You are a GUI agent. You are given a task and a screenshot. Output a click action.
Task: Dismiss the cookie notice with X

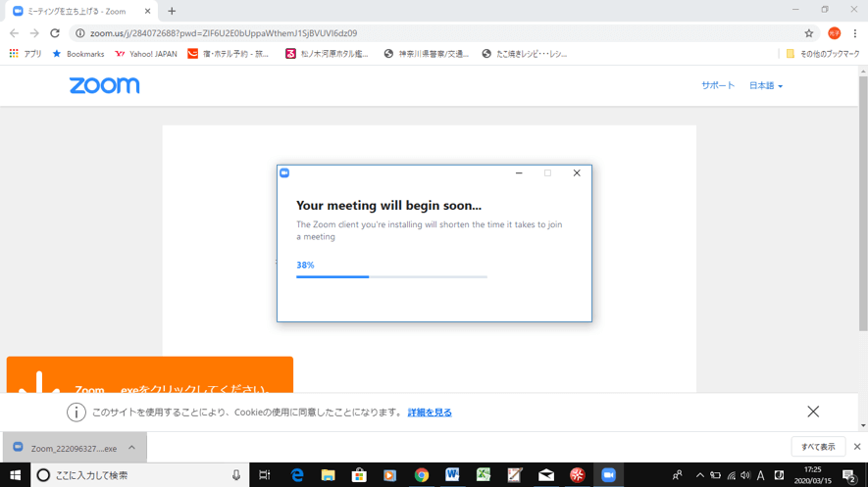[x=813, y=412]
